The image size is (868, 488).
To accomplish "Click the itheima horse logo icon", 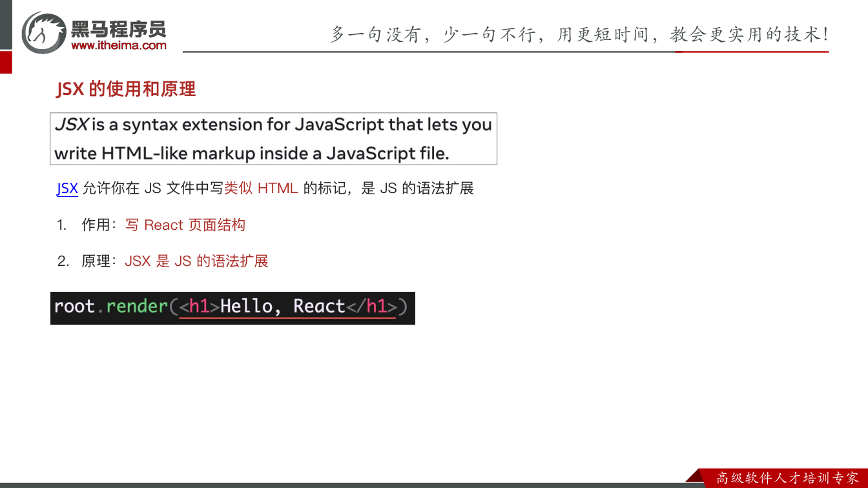I will click(x=43, y=32).
